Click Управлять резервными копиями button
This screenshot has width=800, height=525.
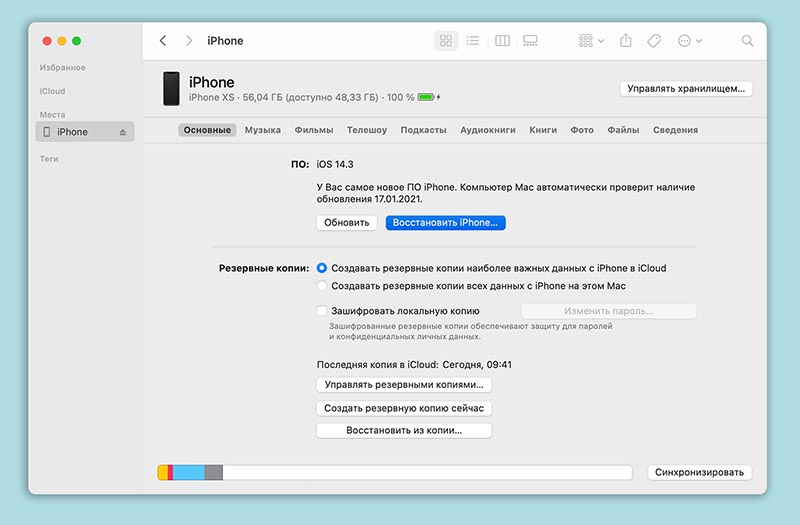(404, 385)
